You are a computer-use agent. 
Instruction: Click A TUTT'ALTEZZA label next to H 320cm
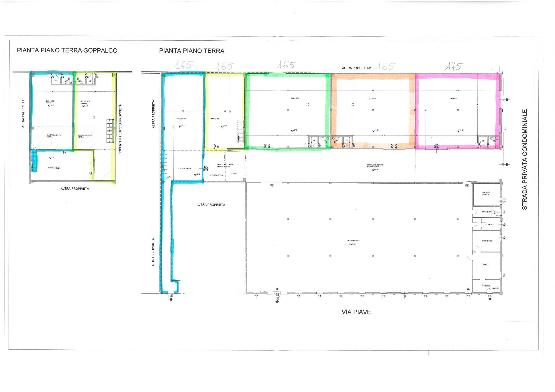click(x=217, y=175)
